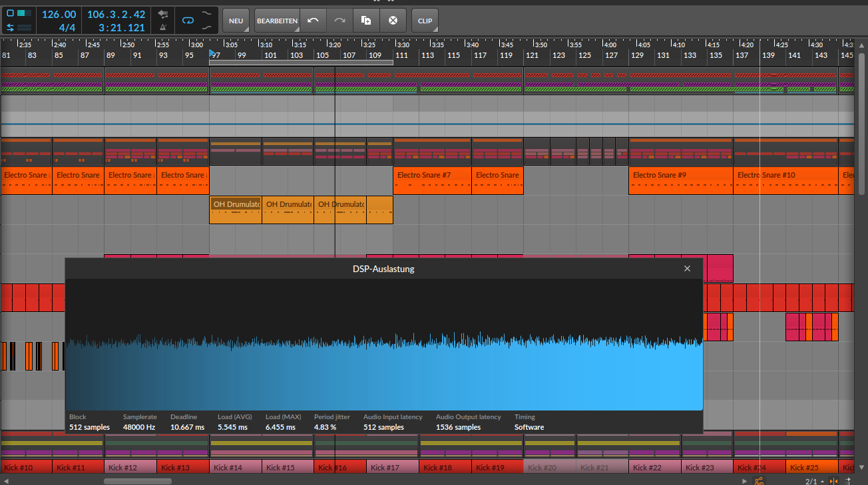Click the loop region bar in ruler
Viewport: 868px width, 485px height.
click(x=301, y=63)
